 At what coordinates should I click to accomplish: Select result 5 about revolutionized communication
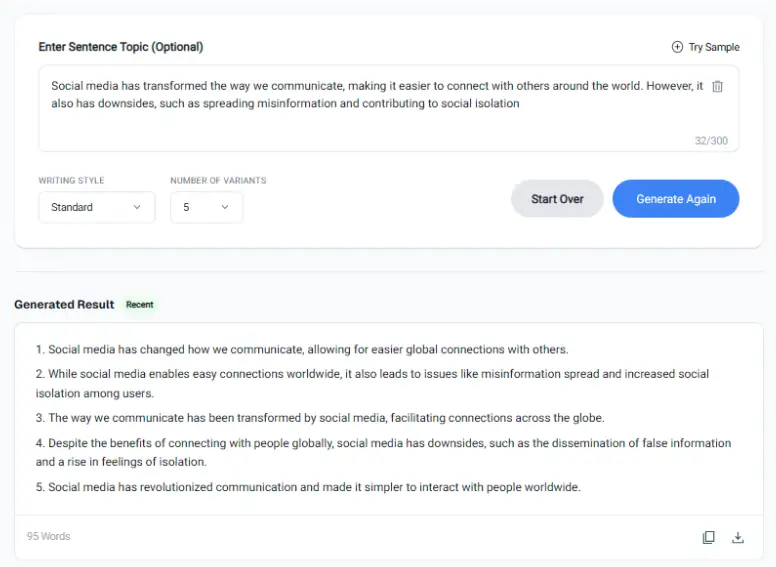[x=308, y=487]
